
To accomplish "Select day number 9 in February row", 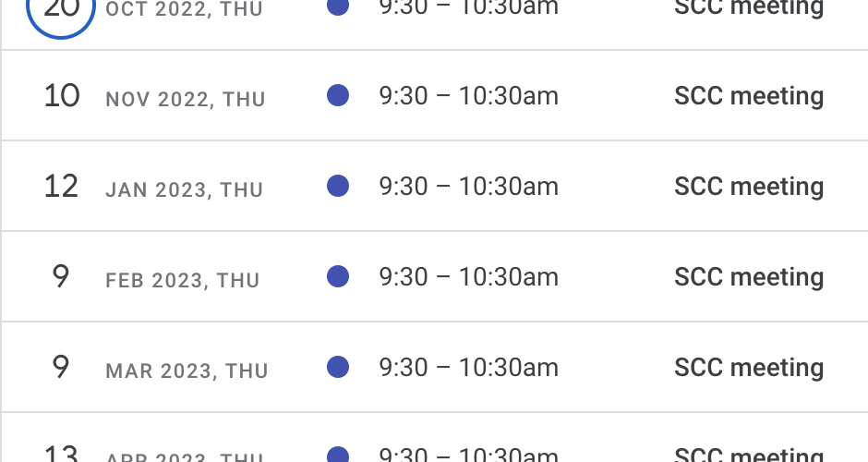I will pos(61,276).
